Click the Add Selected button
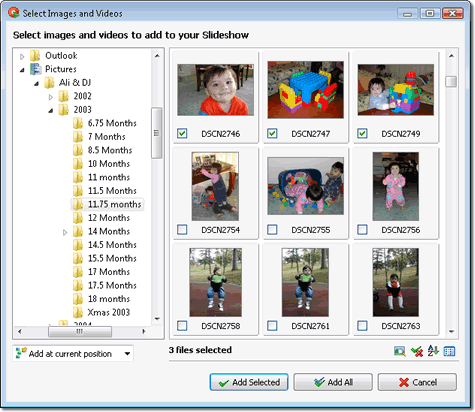 click(x=249, y=382)
